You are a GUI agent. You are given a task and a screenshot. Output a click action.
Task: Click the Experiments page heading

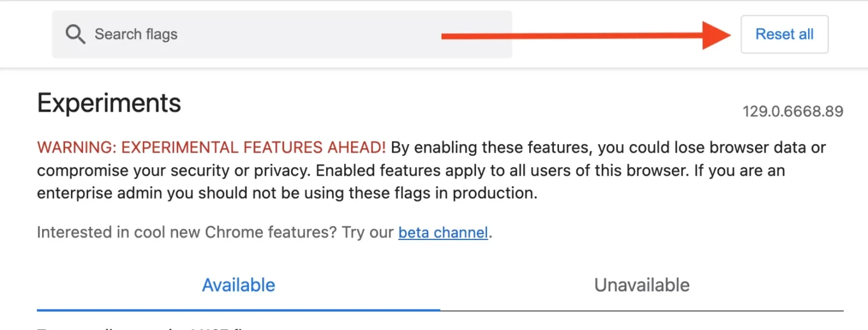tap(109, 103)
